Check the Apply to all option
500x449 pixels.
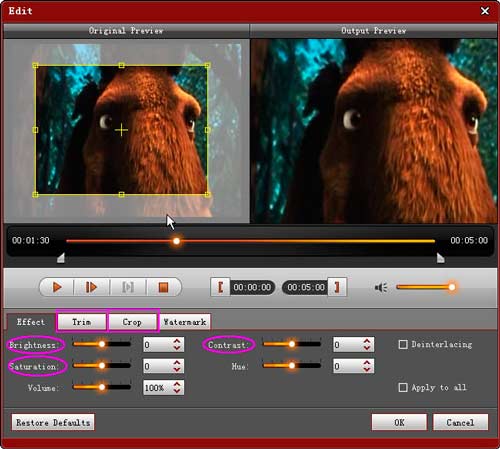[403, 387]
